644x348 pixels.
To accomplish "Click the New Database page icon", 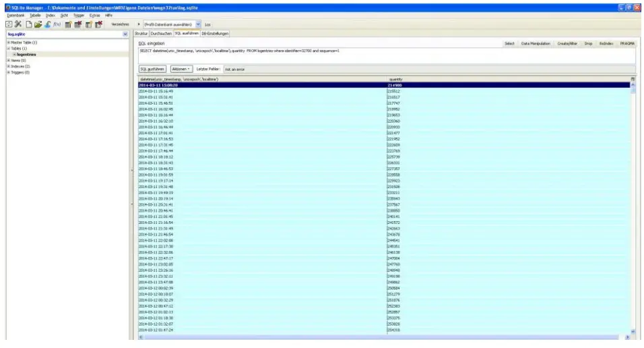I will (x=29, y=25).
